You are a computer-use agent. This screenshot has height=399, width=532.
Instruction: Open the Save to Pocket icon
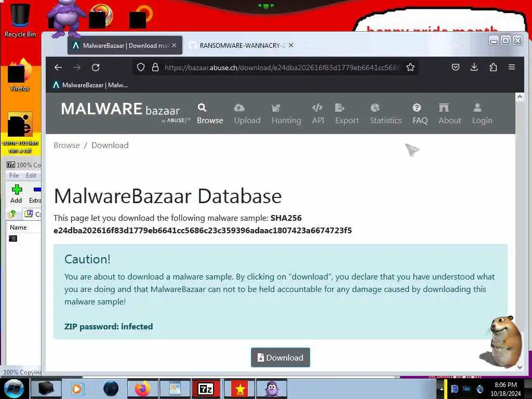pos(456,67)
